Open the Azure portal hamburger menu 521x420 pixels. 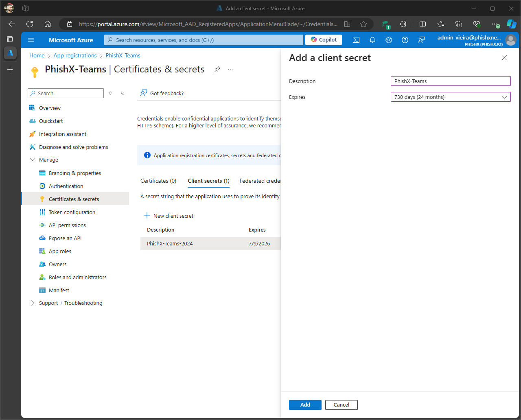click(31, 40)
